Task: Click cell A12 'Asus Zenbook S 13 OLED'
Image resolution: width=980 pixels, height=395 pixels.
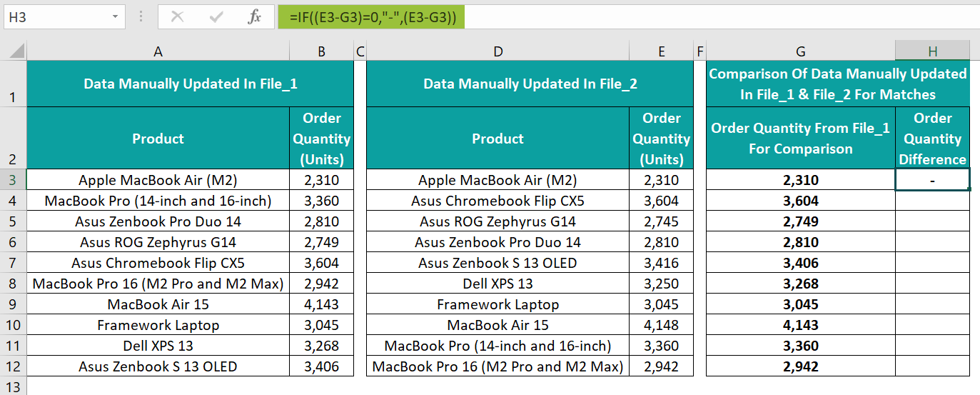Action: coord(158,366)
